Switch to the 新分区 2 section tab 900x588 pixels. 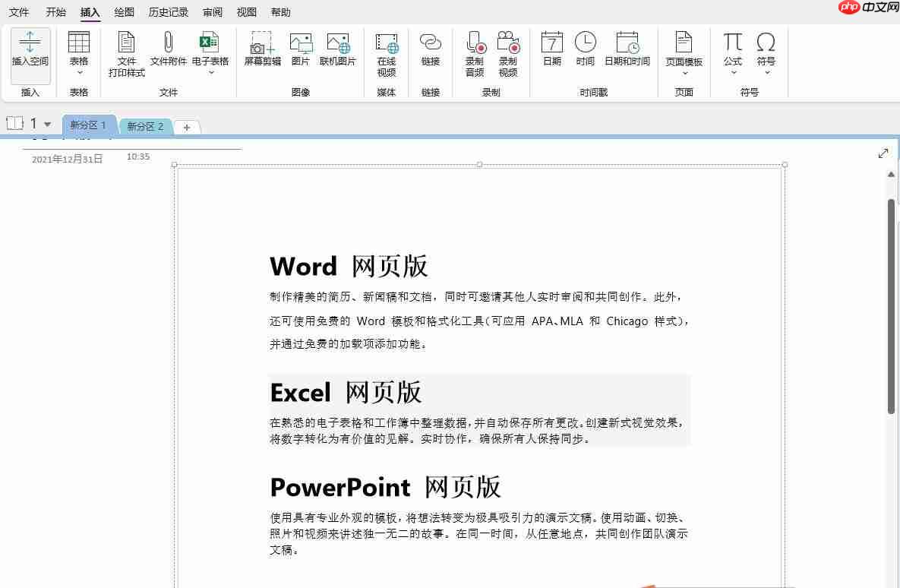tap(145, 126)
